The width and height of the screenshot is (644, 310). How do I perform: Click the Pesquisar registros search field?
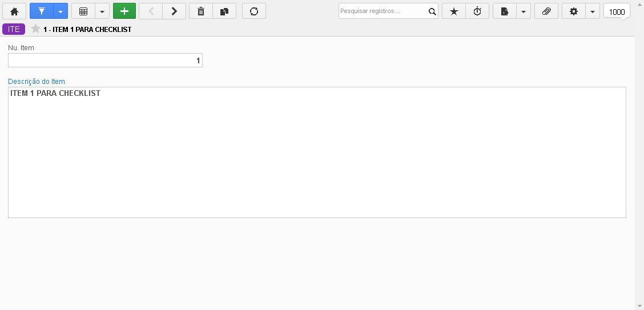(383, 11)
